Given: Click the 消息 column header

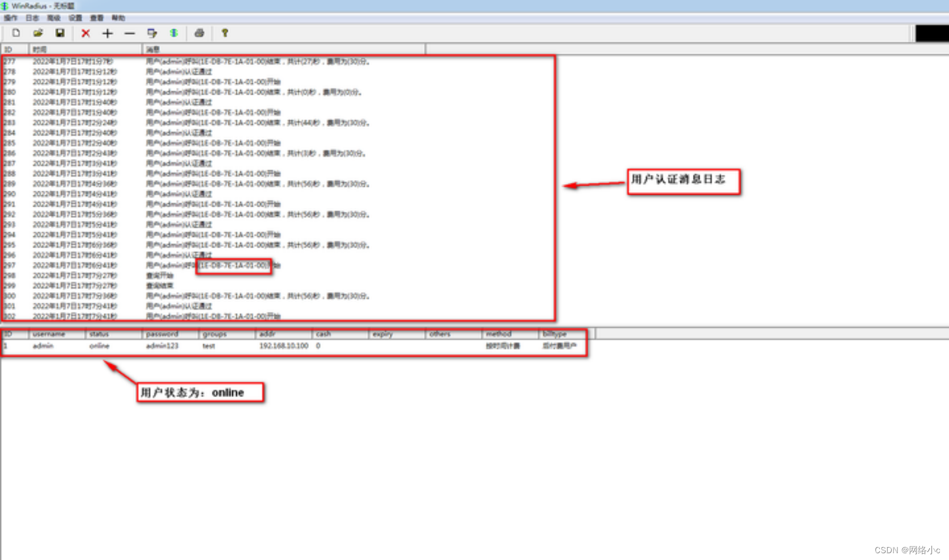Looking at the screenshot, I should (x=284, y=50).
